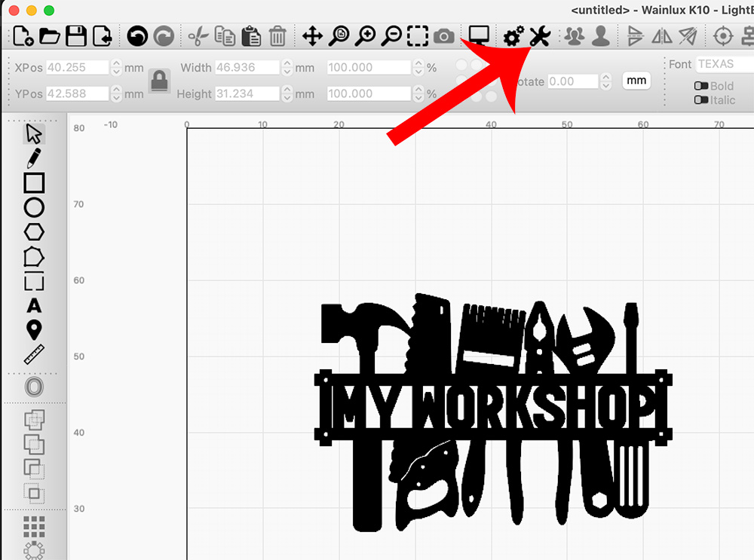
Task: Click the Save Project floppy disk button
Action: [x=75, y=35]
